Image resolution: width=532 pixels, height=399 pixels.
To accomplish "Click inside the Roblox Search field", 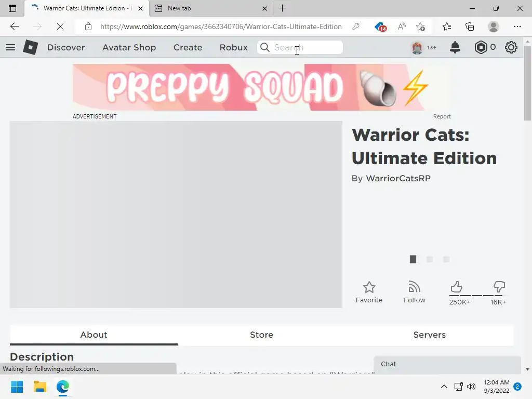I will tap(300, 47).
